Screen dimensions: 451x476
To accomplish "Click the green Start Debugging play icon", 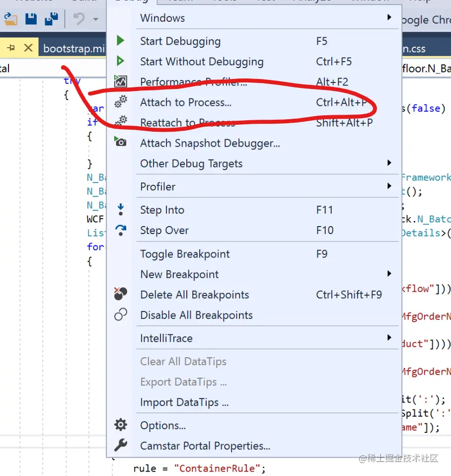I will click(121, 40).
